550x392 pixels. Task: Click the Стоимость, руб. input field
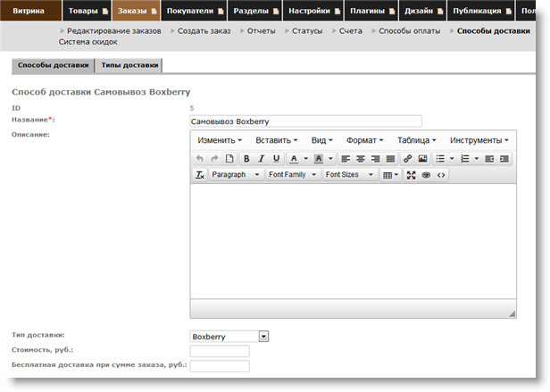pyautogui.click(x=220, y=351)
